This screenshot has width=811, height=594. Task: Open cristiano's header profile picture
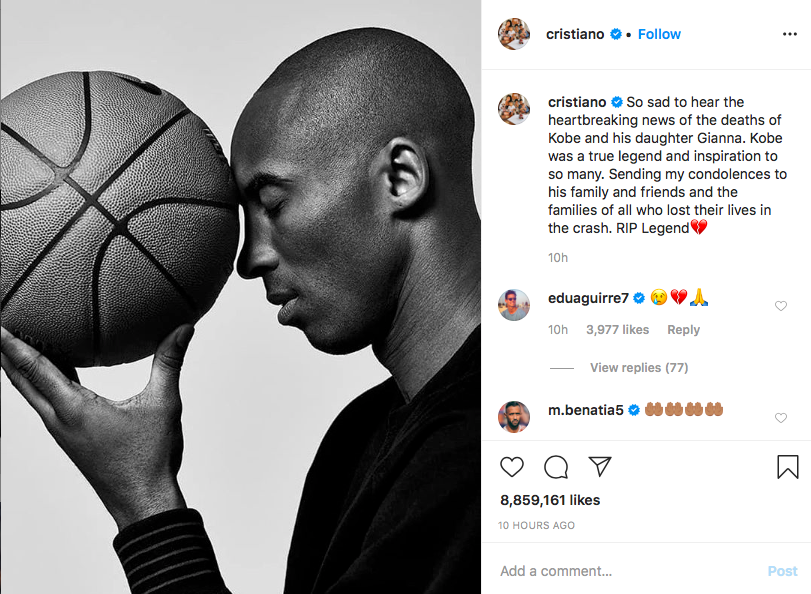coord(514,34)
